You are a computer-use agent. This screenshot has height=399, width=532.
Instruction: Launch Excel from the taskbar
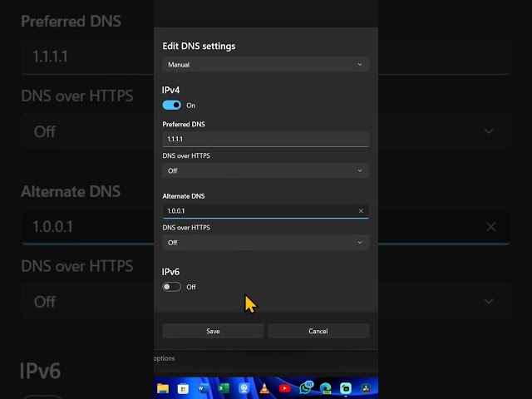[224, 388]
